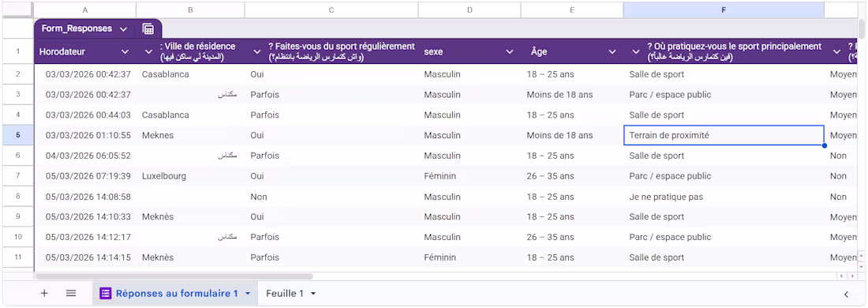This screenshot has width=868, height=308.
Task: Select the Terrain de proximité cell
Action: pyautogui.click(x=724, y=135)
